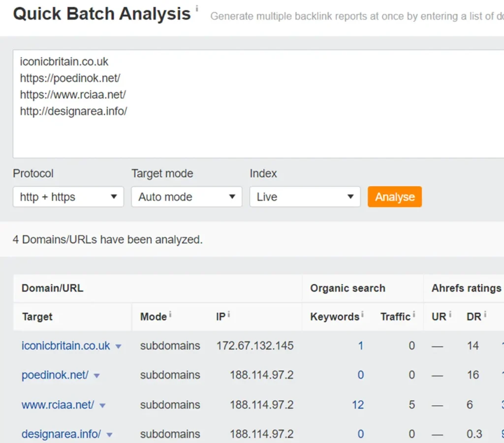Click the info icon next to IP column
The image size is (504, 443).
pyautogui.click(x=228, y=314)
